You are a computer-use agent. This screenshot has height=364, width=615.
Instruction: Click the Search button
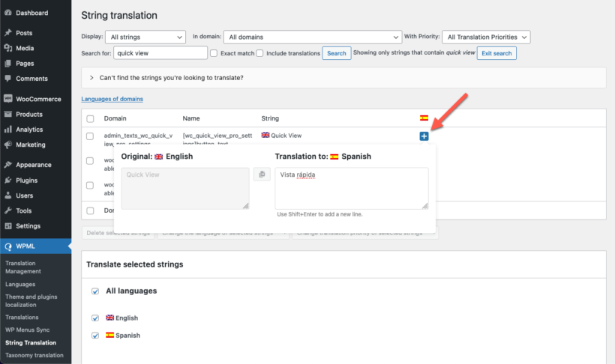tap(337, 53)
